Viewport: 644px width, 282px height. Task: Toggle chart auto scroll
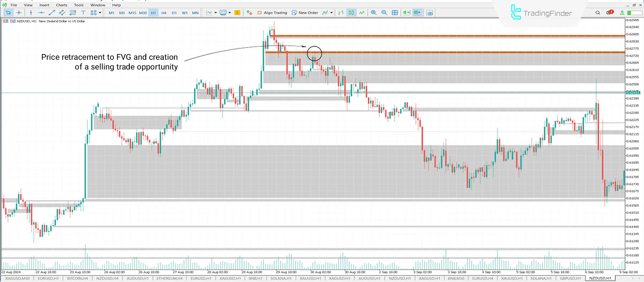coord(407,13)
